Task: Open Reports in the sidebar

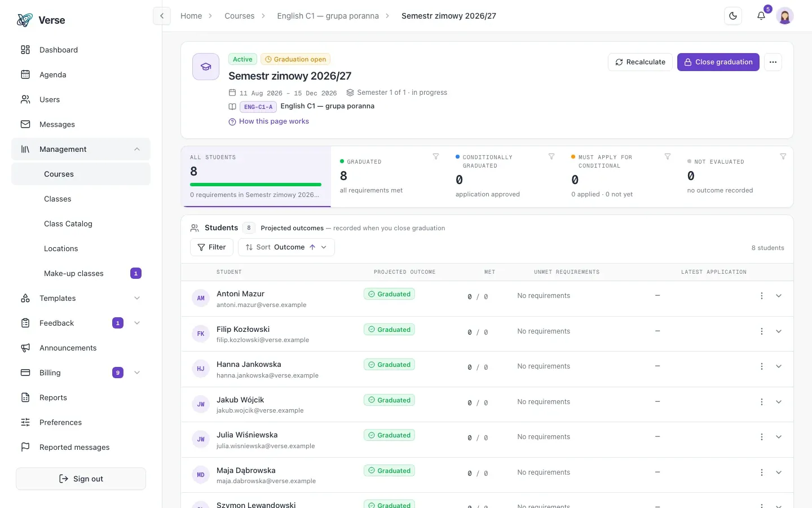Action: click(81, 397)
